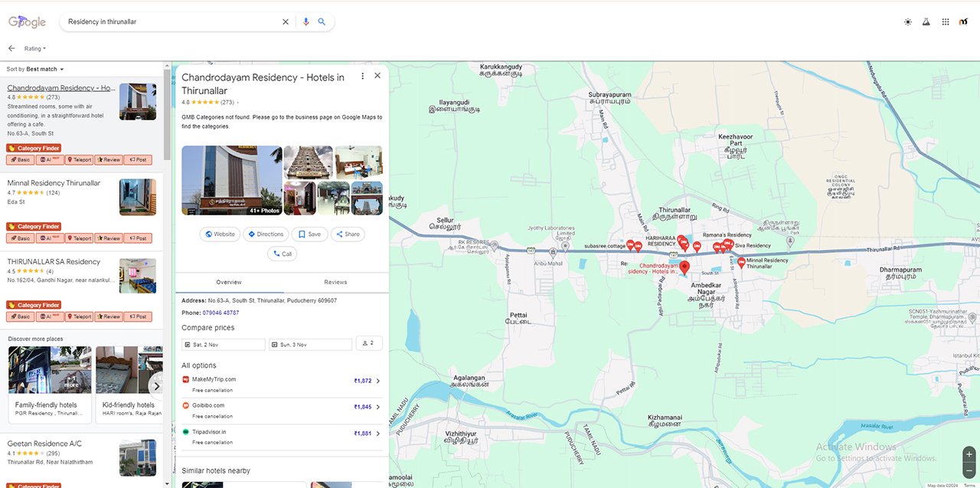The width and height of the screenshot is (980, 488).
Task: Clear the search box text
Action: pyautogui.click(x=286, y=22)
